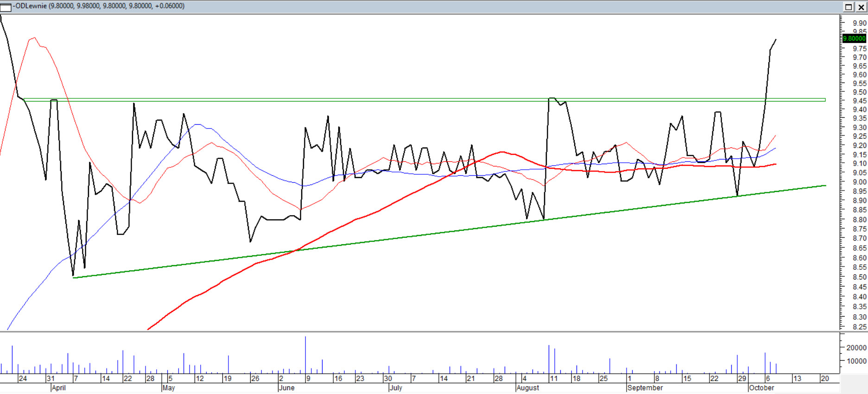
Task: Close the ODLewnie chart window
Action: click(x=861, y=7)
